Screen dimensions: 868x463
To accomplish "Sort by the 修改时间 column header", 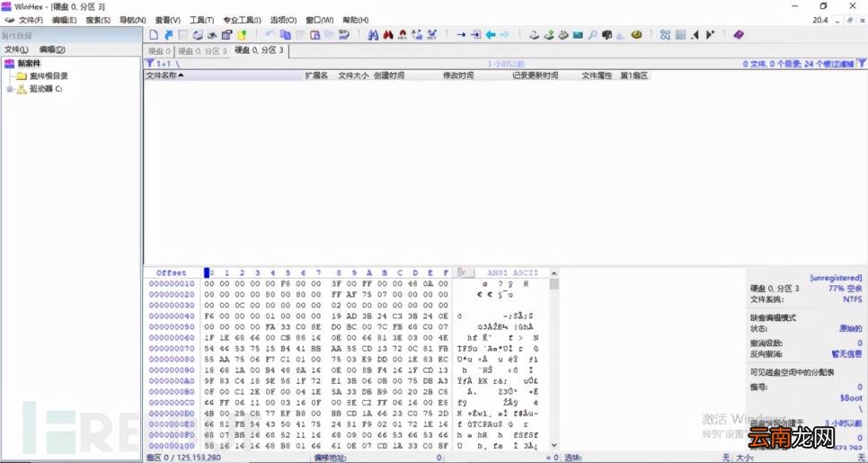I will point(458,76).
